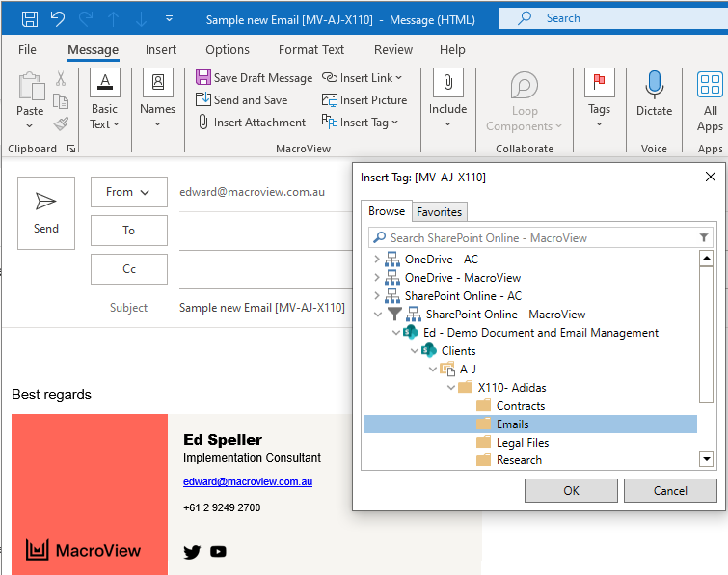The height and width of the screenshot is (575, 728).
Task: Click Save Draft Message
Action: pyautogui.click(x=254, y=77)
